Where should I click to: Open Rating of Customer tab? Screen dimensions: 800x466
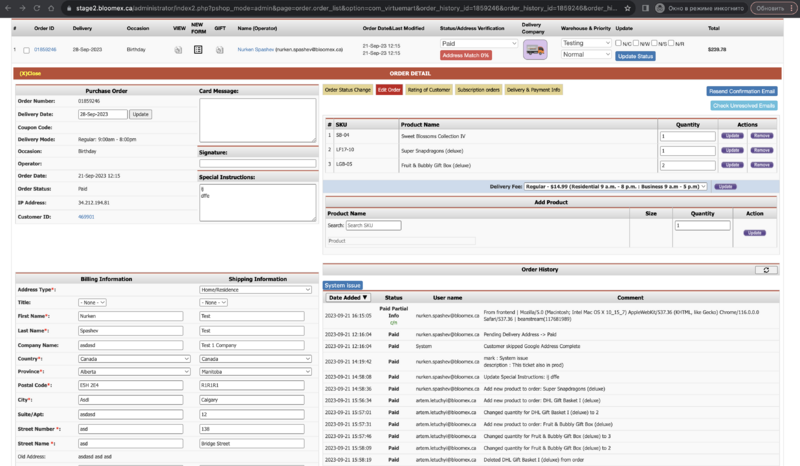pyautogui.click(x=429, y=90)
